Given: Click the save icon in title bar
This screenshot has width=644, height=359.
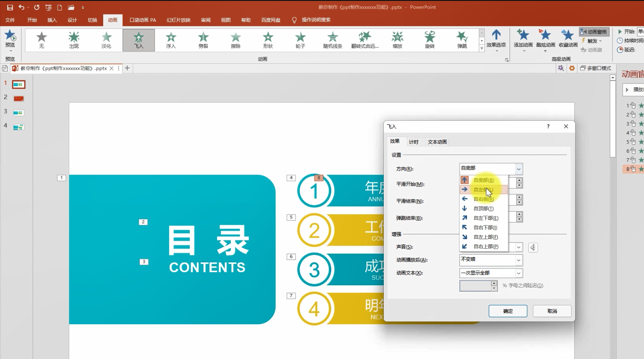Looking at the screenshot, I should coord(10,8).
